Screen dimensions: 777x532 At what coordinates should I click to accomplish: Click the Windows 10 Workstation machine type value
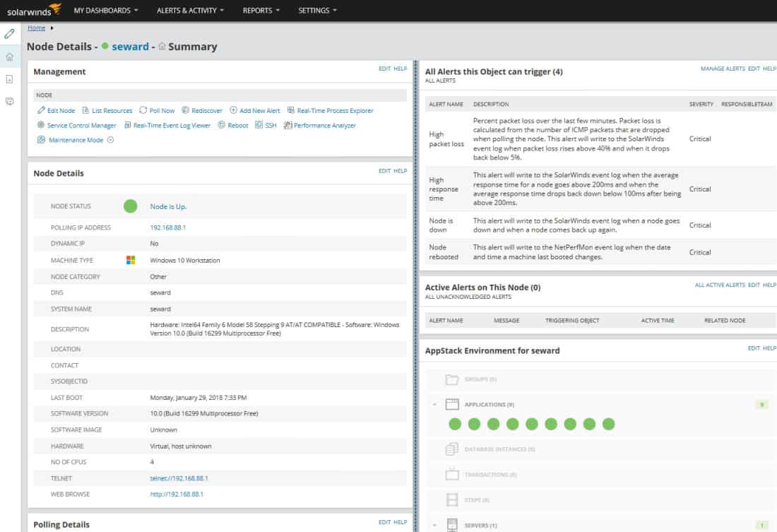pyautogui.click(x=185, y=260)
